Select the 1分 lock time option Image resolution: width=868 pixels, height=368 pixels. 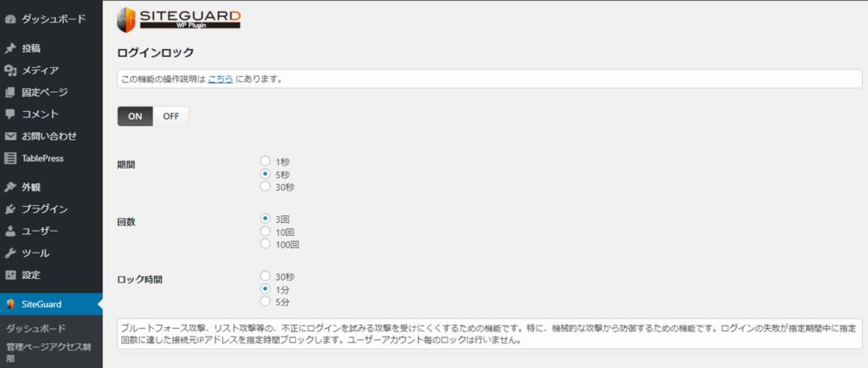click(265, 289)
